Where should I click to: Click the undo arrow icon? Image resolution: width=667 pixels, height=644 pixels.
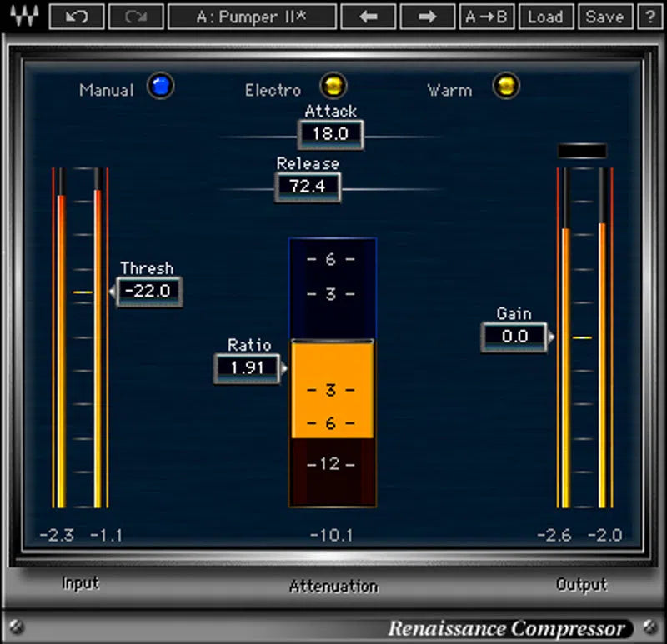(x=76, y=17)
